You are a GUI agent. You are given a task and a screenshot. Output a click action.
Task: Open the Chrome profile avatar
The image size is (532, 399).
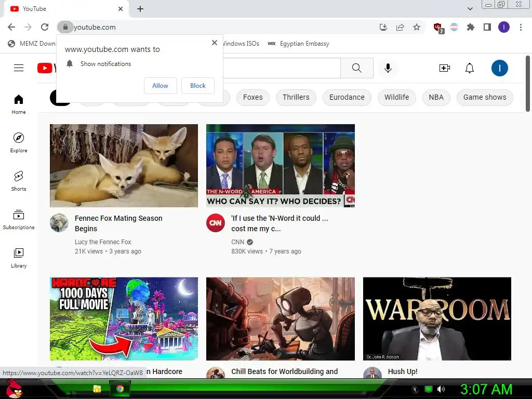coord(504,27)
